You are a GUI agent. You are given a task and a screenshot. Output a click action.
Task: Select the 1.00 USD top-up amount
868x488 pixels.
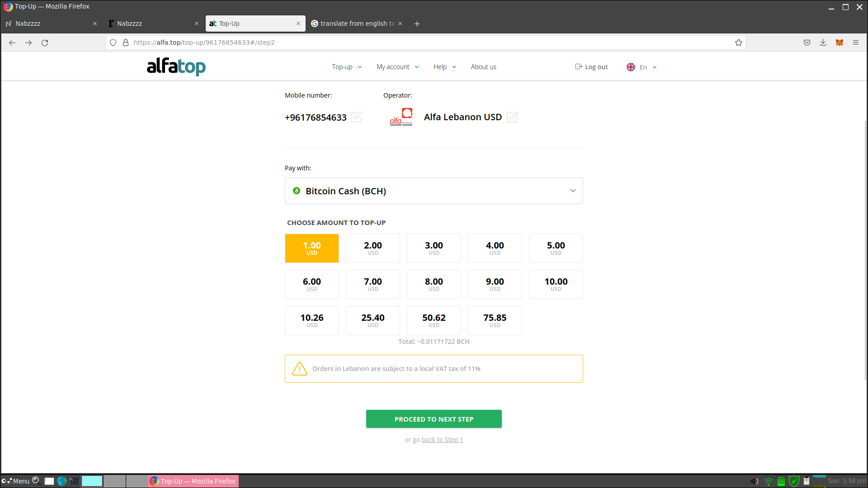pyautogui.click(x=312, y=248)
